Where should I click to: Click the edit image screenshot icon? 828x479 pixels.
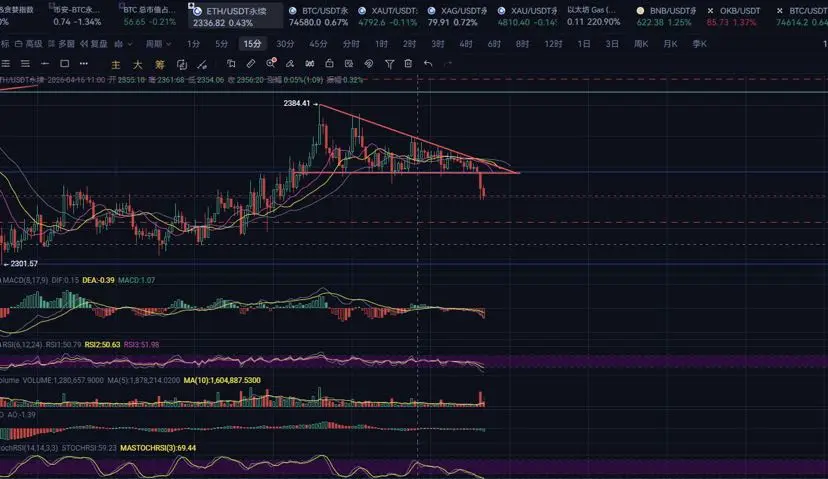349,64
